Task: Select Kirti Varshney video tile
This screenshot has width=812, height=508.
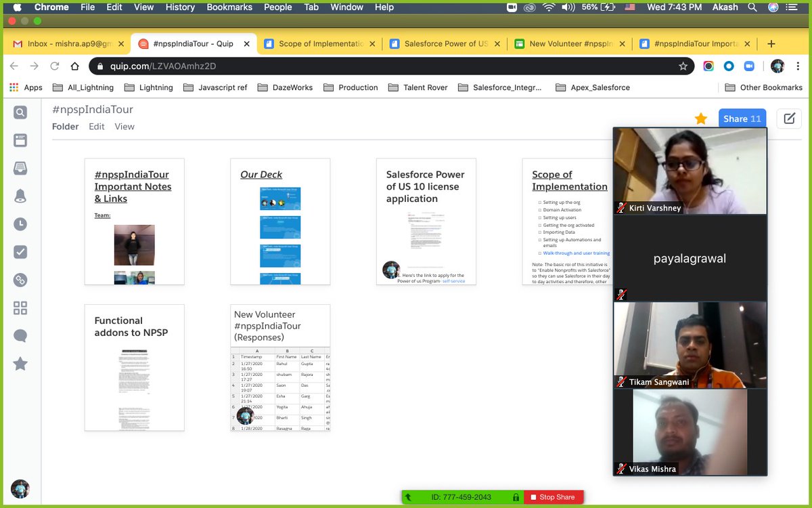Action: pos(690,171)
